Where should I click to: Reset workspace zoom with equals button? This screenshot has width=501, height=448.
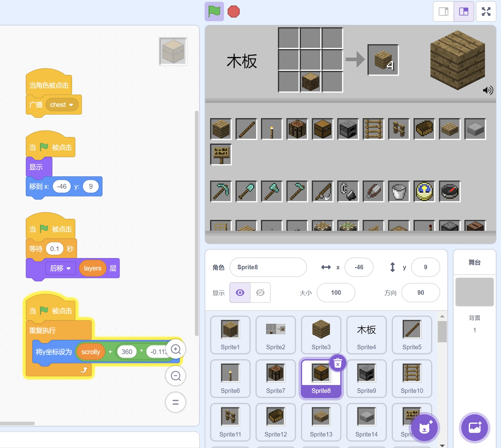(176, 402)
